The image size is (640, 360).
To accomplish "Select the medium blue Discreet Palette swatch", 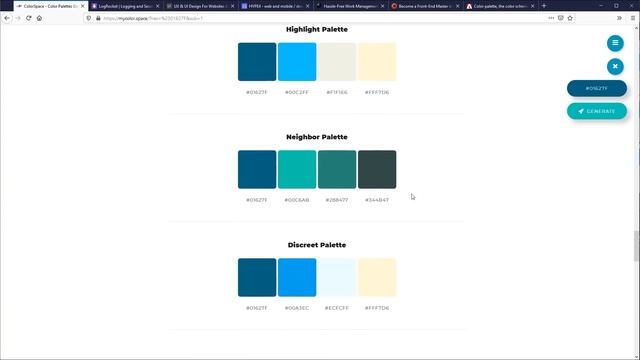I will pyautogui.click(x=297, y=277).
